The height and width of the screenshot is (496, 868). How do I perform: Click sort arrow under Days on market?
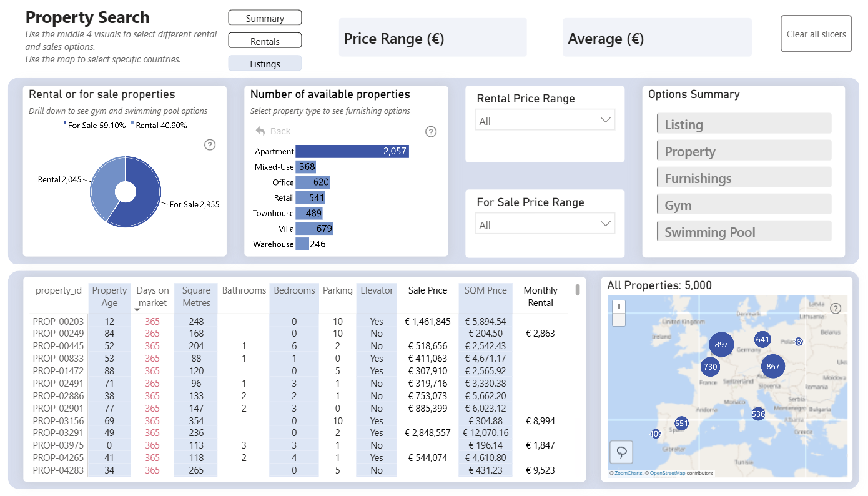137,310
